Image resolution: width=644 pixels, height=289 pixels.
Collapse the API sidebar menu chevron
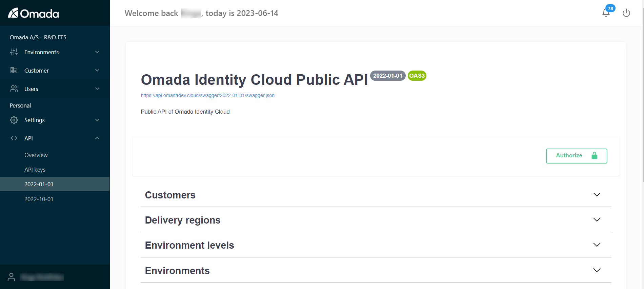97,138
